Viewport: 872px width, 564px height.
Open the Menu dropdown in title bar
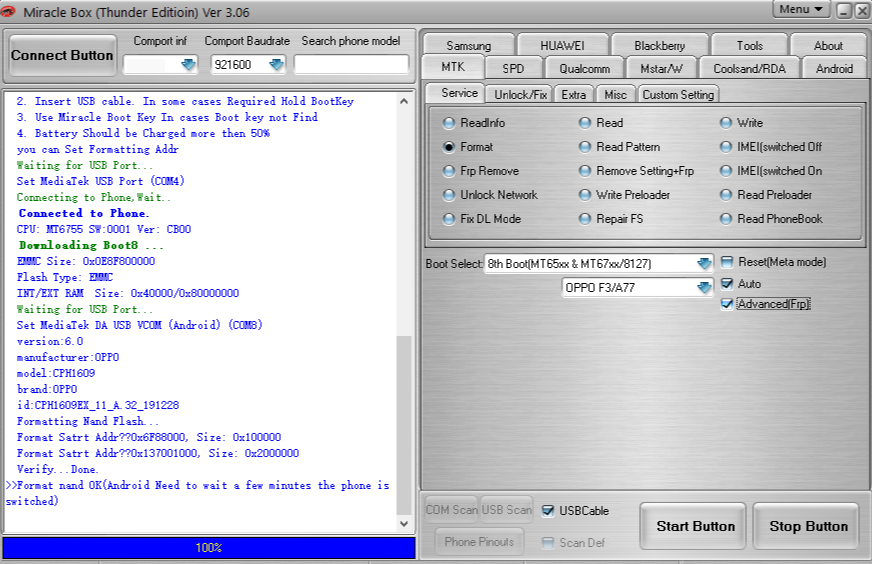point(801,9)
